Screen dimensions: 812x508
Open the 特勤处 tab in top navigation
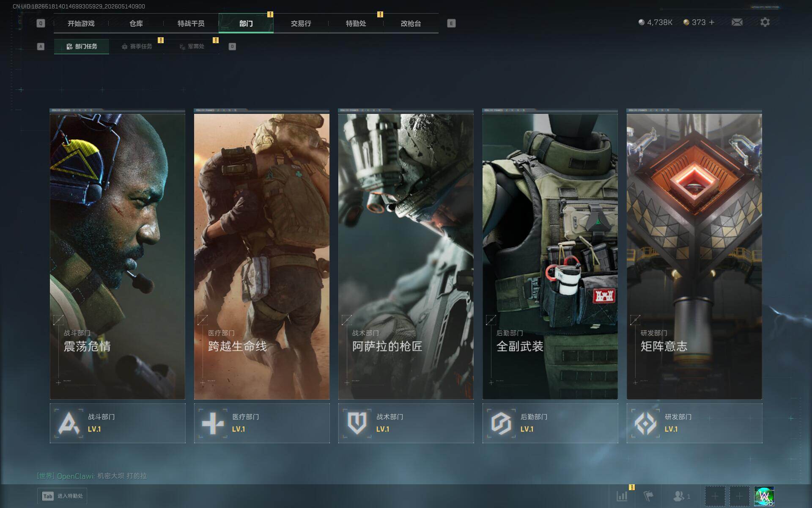(356, 23)
